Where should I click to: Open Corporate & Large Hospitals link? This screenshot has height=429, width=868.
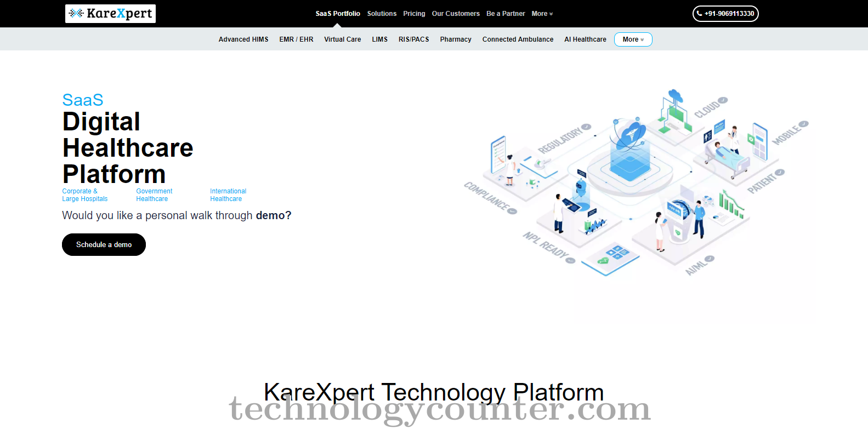[85, 195]
